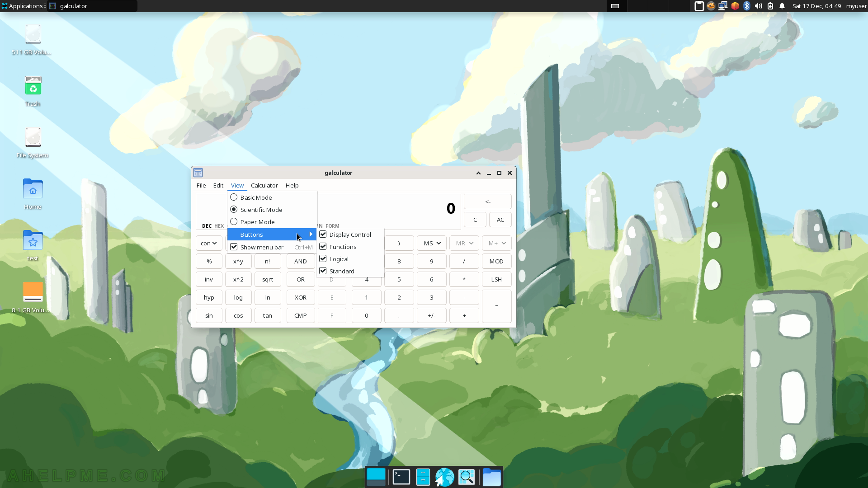
Task: Click galculator window title bar icon
Action: click(198, 173)
